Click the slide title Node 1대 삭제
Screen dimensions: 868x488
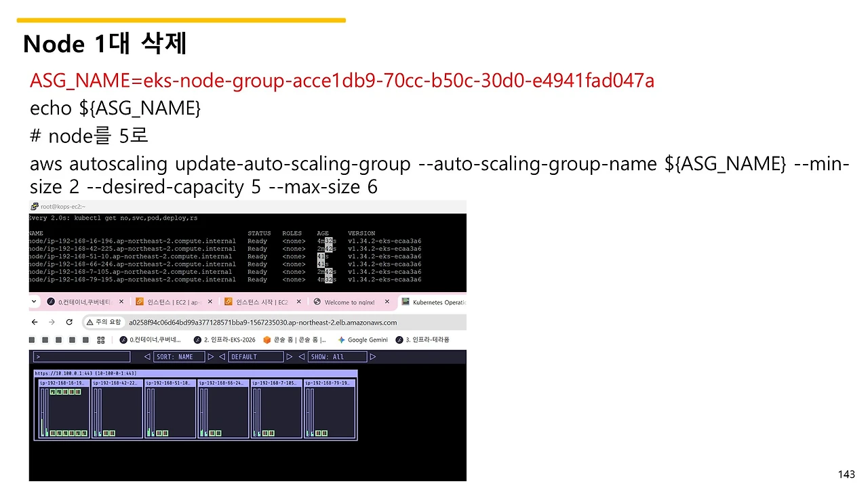[x=104, y=44]
